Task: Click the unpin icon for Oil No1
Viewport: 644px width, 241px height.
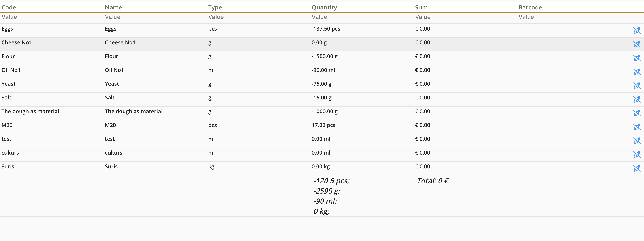Action: coord(637,72)
